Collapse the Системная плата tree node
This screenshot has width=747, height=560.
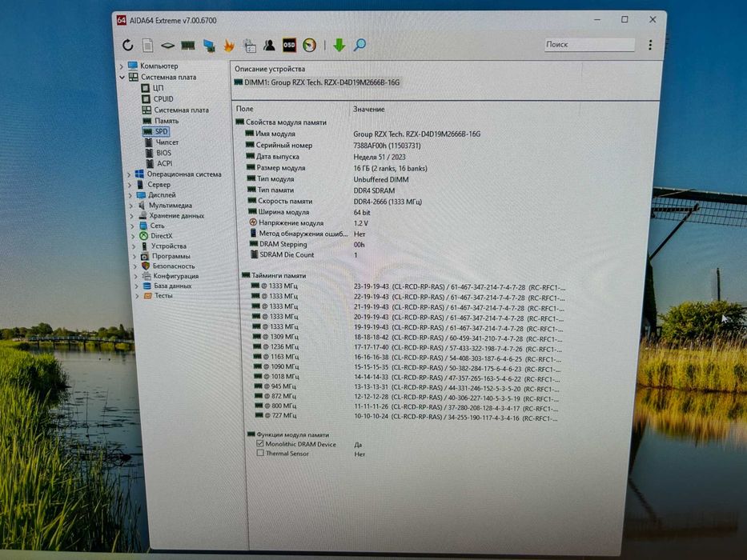click(x=122, y=77)
